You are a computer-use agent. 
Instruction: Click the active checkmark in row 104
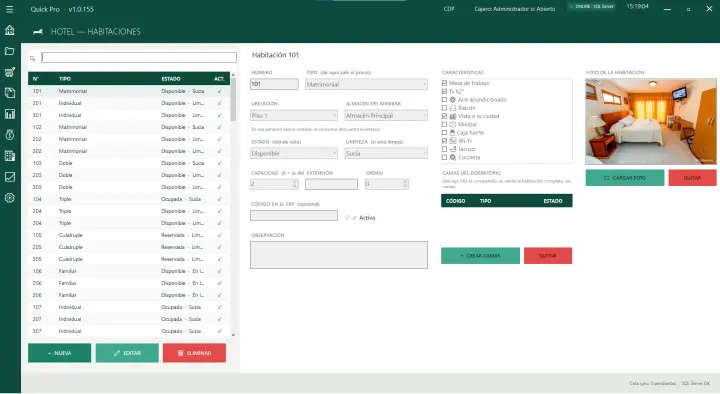point(219,199)
